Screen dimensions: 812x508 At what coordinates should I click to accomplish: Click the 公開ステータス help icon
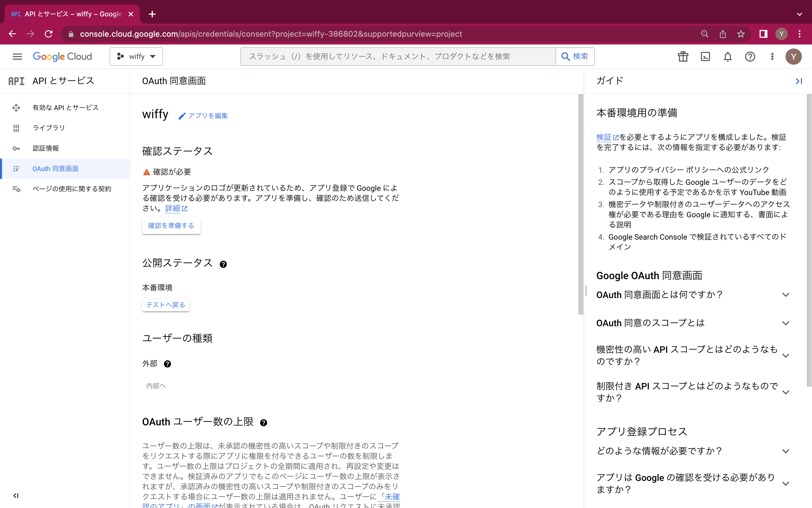click(x=223, y=264)
